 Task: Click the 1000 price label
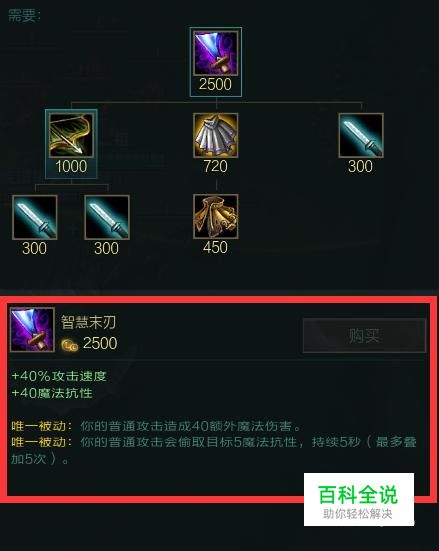pos(71,167)
